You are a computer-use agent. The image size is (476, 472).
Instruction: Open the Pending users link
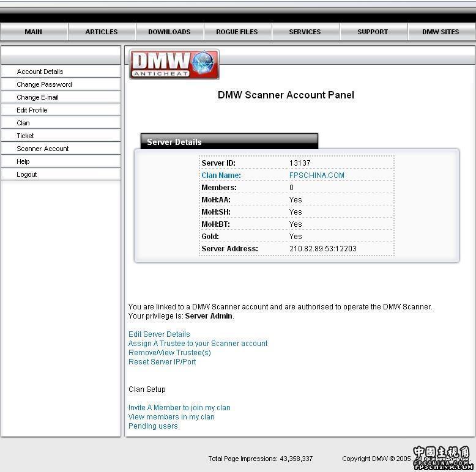153,426
